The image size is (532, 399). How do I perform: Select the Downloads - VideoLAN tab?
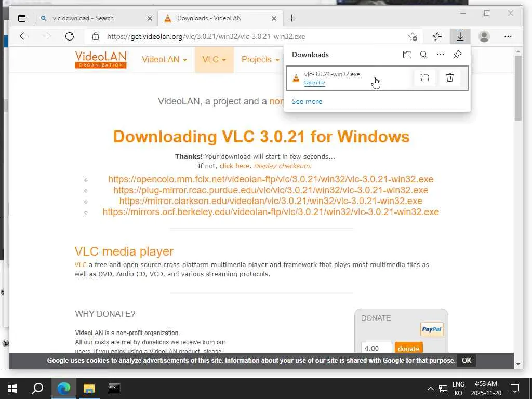tap(220, 18)
